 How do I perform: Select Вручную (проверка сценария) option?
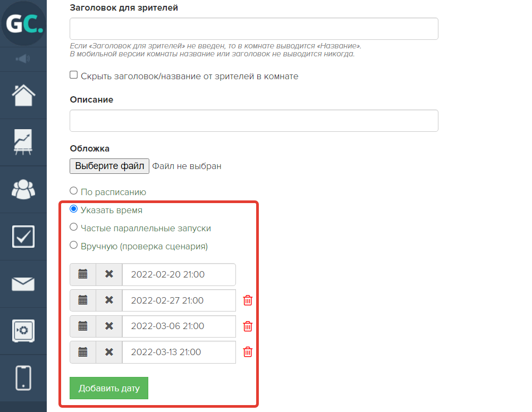pyautogui.click(x=74, y=245)
